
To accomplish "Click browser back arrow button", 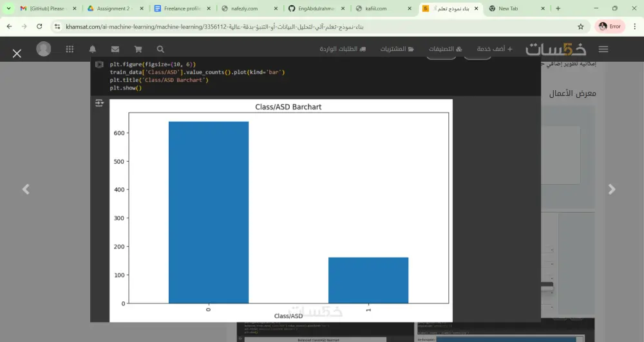I will pos(10,26).
